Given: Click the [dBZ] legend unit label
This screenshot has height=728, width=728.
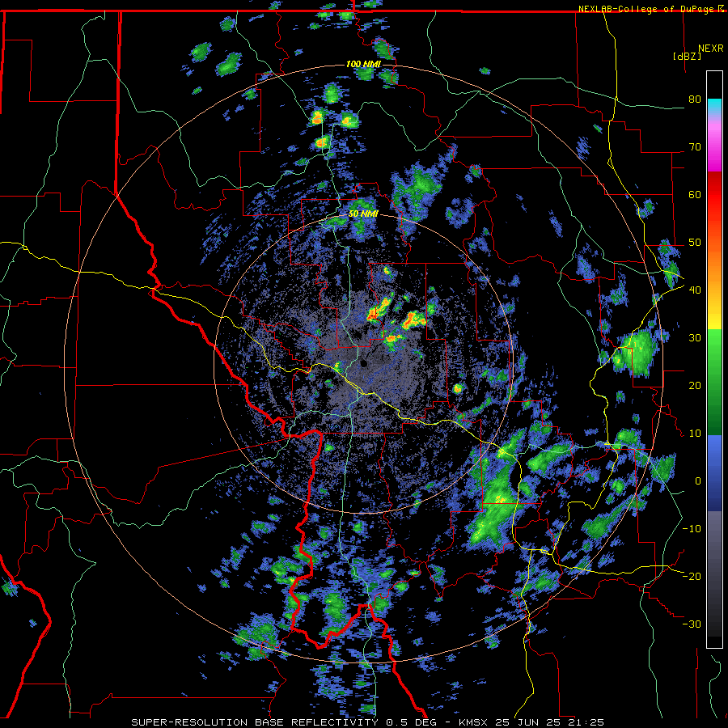Looking at the screenshot, I should [687, 56].
